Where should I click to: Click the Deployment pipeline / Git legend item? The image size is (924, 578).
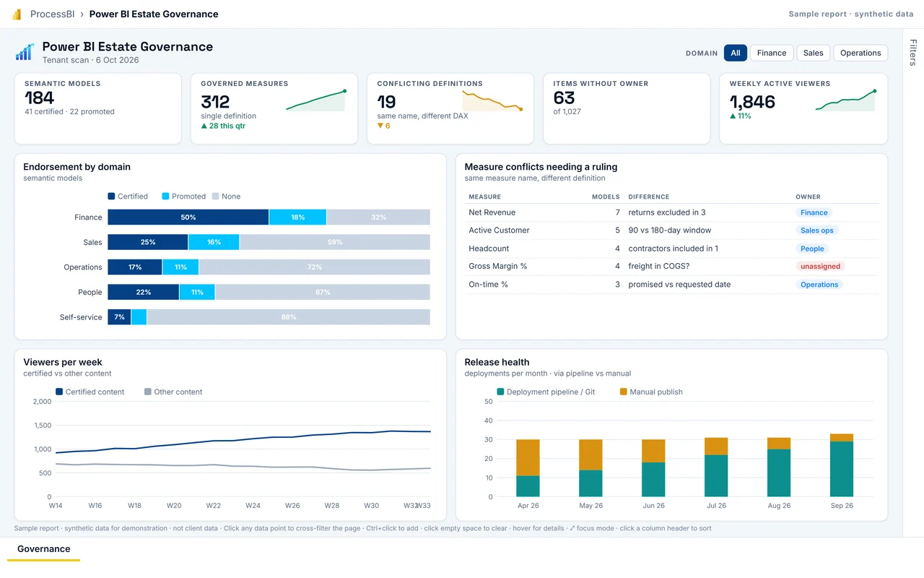tap(546, 392)
